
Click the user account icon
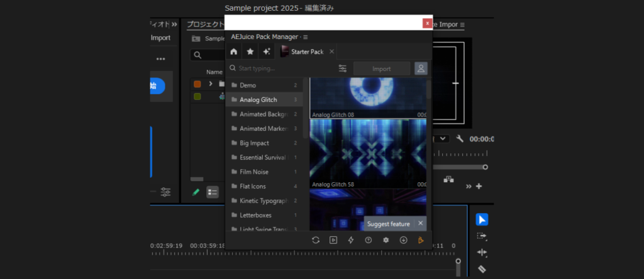coord(421,68)
